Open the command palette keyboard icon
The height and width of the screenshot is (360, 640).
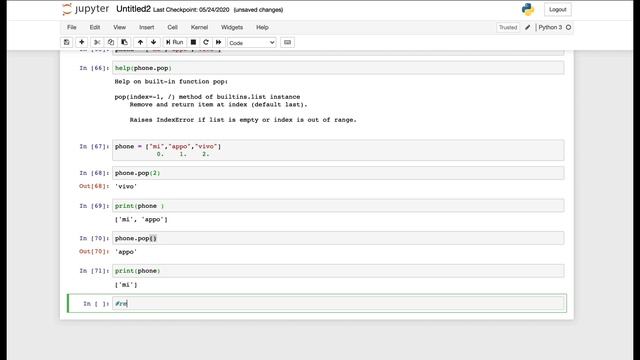tap(287, 42)
